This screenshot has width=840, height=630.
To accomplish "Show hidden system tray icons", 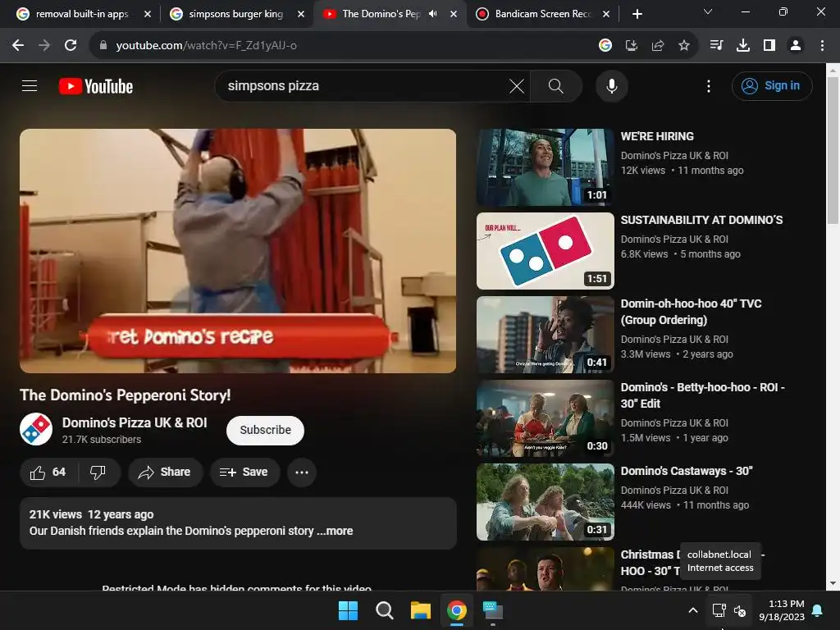I will pyautogui.click(x=692, y=610).
